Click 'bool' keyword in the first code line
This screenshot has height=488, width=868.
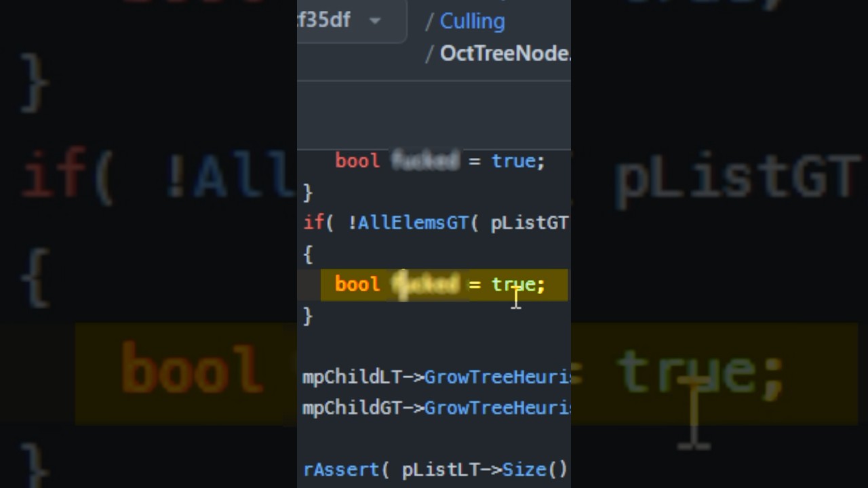pyautogui.click(x=357, y=161)
